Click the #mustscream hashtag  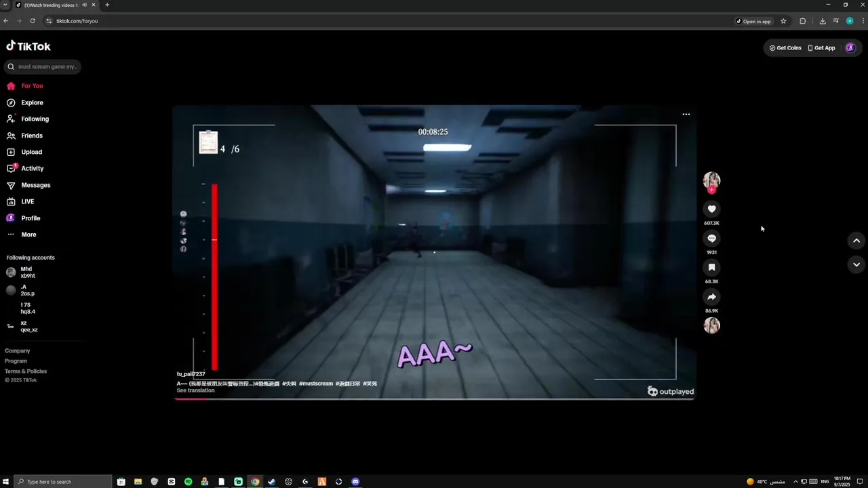(x=316, y=384)
